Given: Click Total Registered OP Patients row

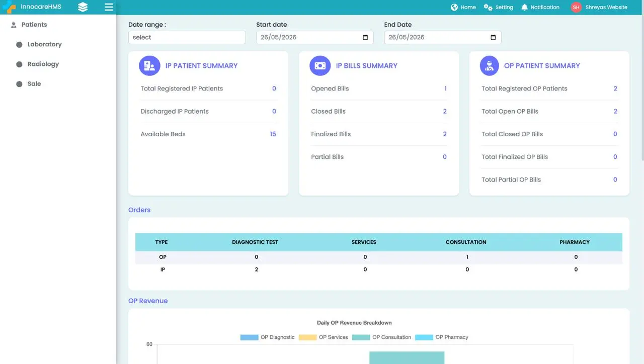Looking at the screenshot, I should 549,88.
